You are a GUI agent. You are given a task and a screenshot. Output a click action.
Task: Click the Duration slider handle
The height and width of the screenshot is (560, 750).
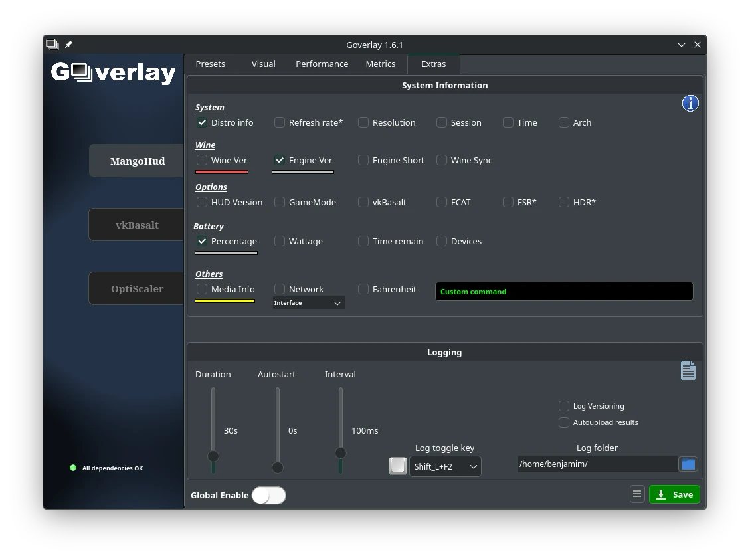(213, 456)
